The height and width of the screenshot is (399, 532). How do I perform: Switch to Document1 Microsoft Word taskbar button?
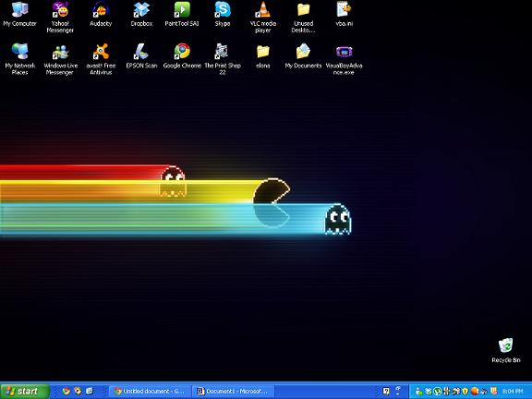click(x=233, y=392)
